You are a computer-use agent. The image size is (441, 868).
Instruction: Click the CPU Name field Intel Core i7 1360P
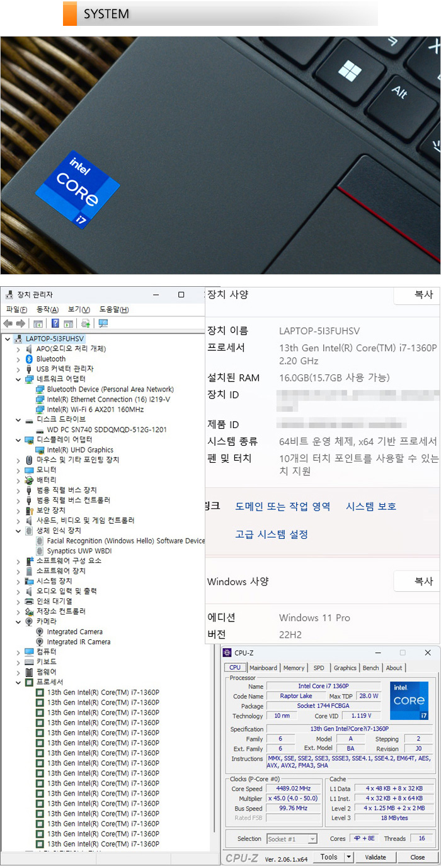click(x=323, y=686)
